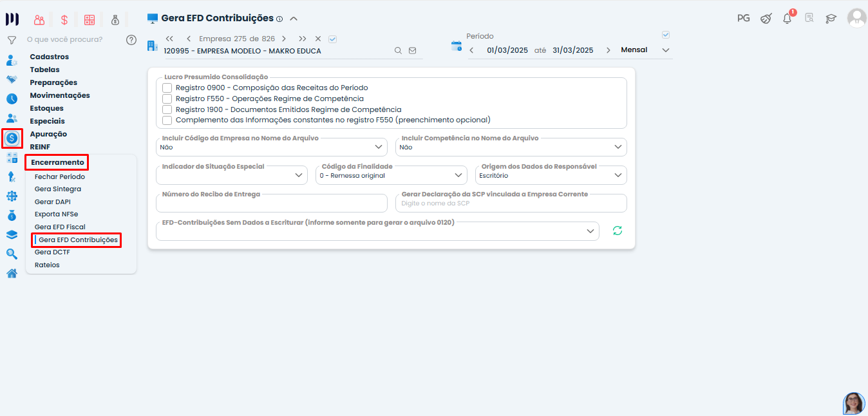The width and height of the screenshot is (868, 416).
Task: Open the blue gear wheel sidebar icon
Action: [12, 196]
